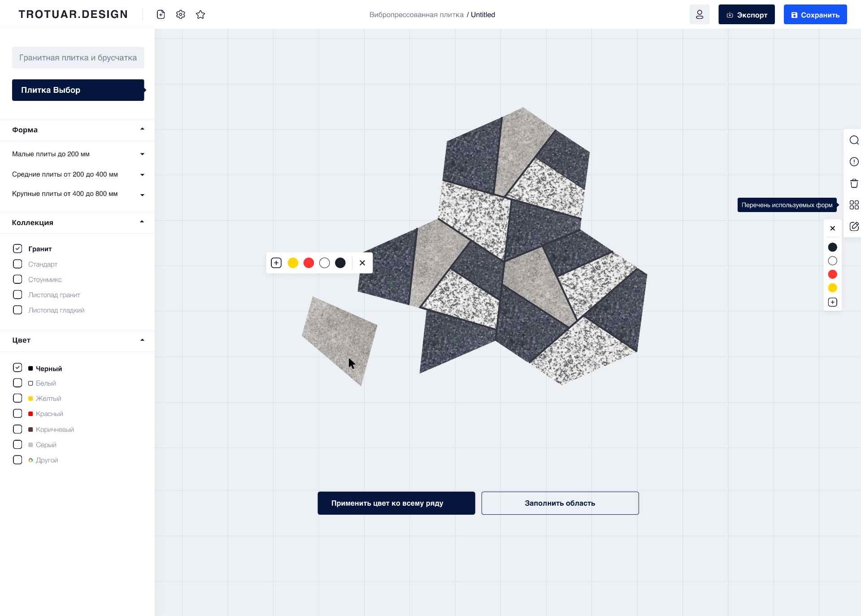Uncheck the Гранит collection checkbox
Screen dimensions: 861x616
pyautogui.click(x=17, y=248)
